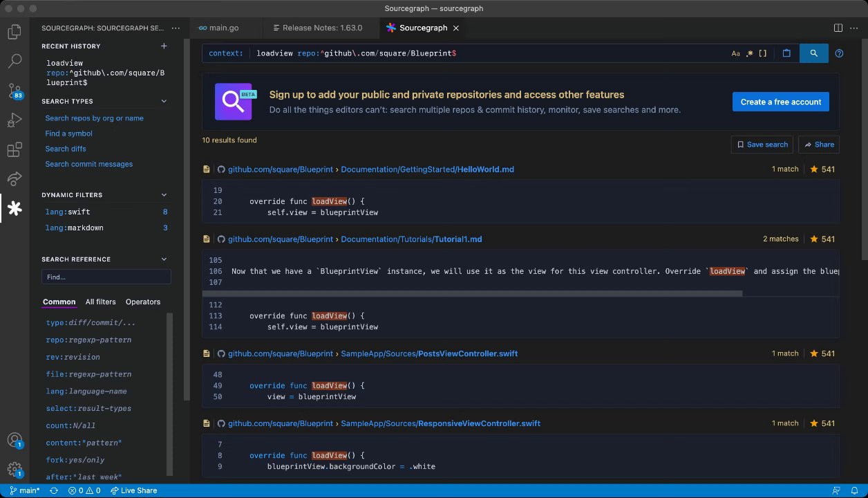Insert the fork:yes/only filter reference

pos(75,460)
